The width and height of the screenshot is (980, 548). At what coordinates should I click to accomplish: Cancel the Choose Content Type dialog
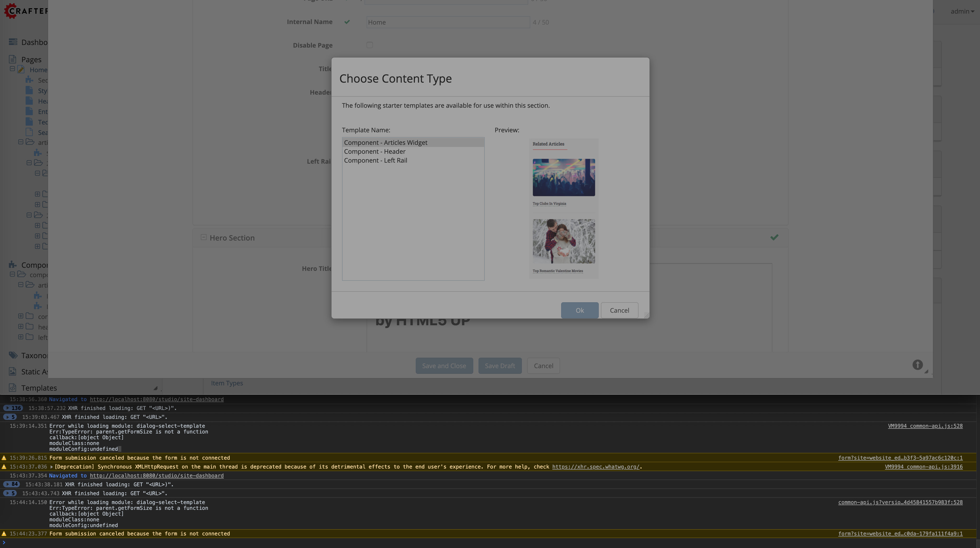619,310
